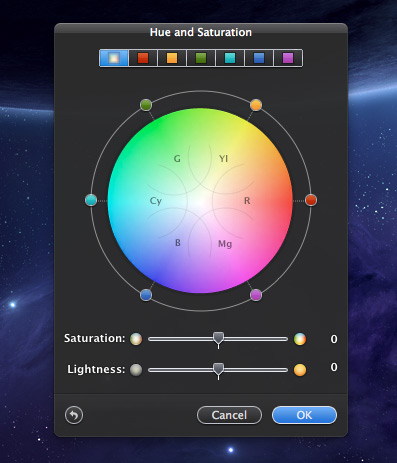Screen dimensions: 397x463
Task: Select the magenta color range tab
Action: [x=288, y=58]
